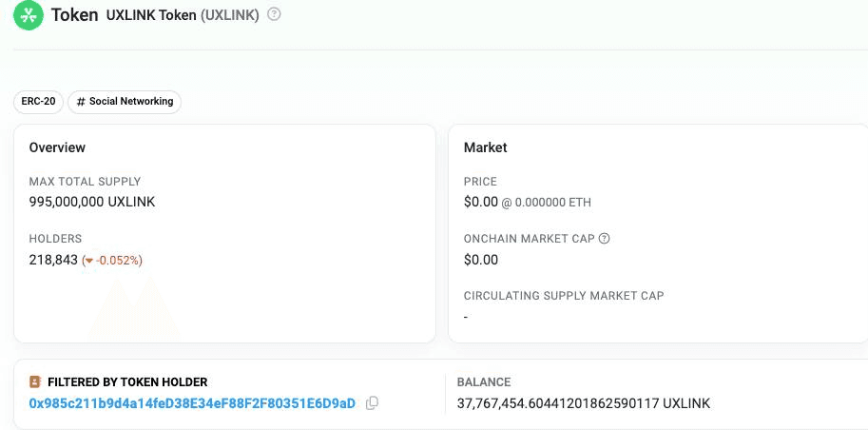Click the Overview card heading
This screenshot has height=430, width=868.
click(x=57, y=147)
